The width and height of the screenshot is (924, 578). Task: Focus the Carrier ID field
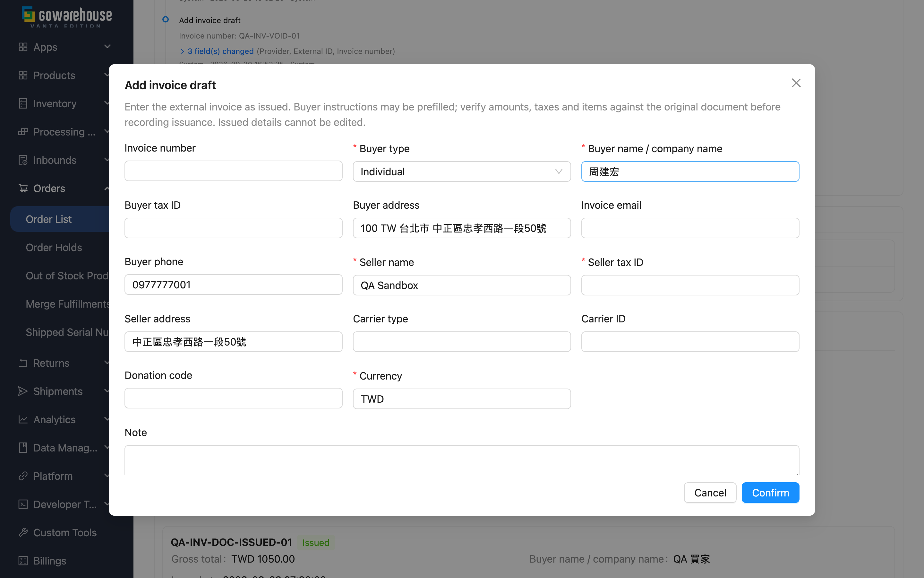click(690, 342)
